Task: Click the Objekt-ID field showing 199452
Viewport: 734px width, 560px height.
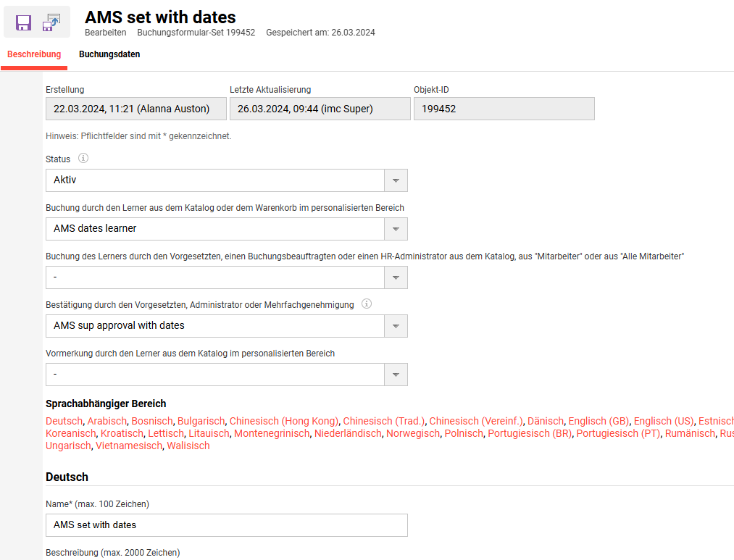Action: click(x=504, y=109)
